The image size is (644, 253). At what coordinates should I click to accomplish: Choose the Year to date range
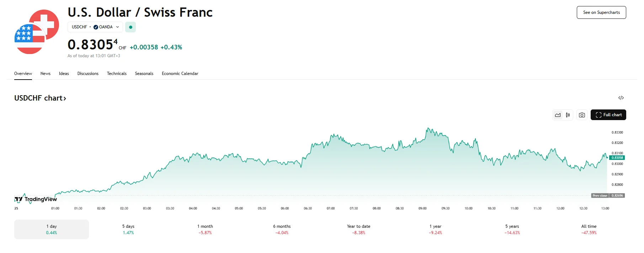click(358, 229)
